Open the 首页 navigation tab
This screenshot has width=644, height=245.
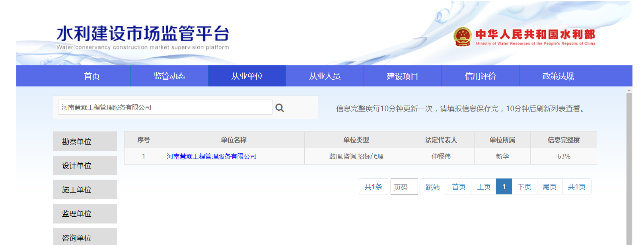[92, 76]
